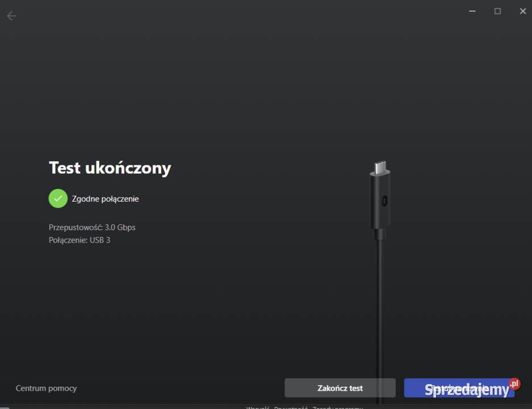The height and width of the screenshot is (409, 532).
Task: Click the Zgodne połączenie status text
Action: tap(105, 199)
